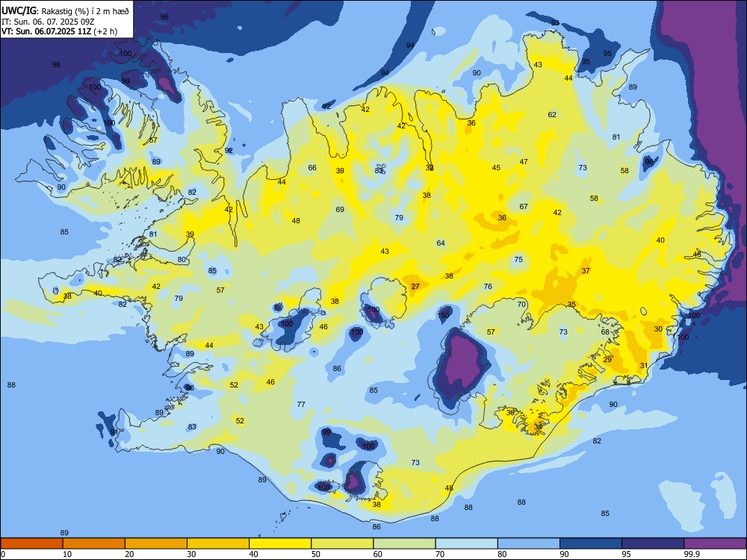The width and height of the screenshot is (747, 560).
Task: Click the legend tick label '60'
Action: click(378, 554)
